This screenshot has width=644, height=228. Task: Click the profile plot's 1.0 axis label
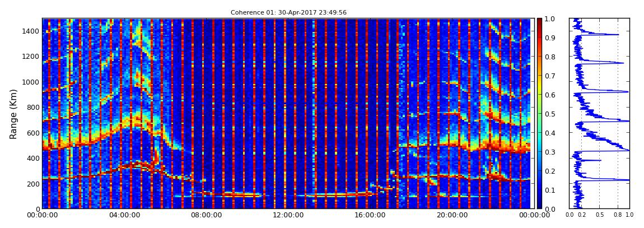(629, 215)
